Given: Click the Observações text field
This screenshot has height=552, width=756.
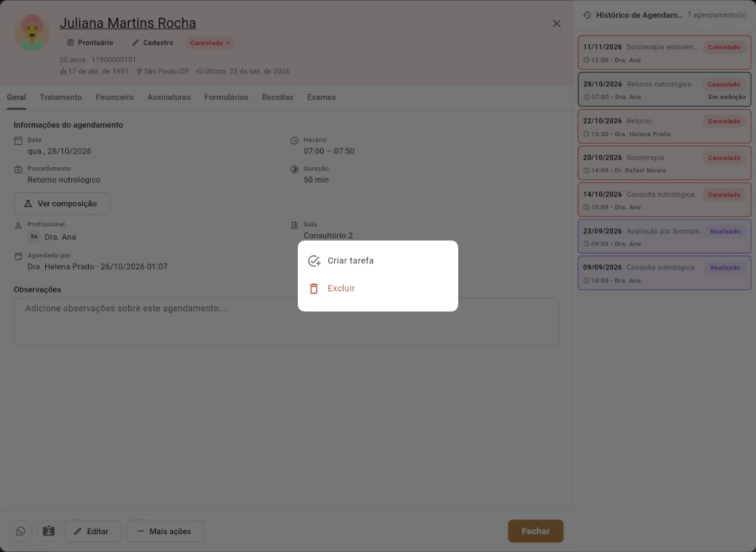Looking at the screenshot, I should tap(286, 322).
